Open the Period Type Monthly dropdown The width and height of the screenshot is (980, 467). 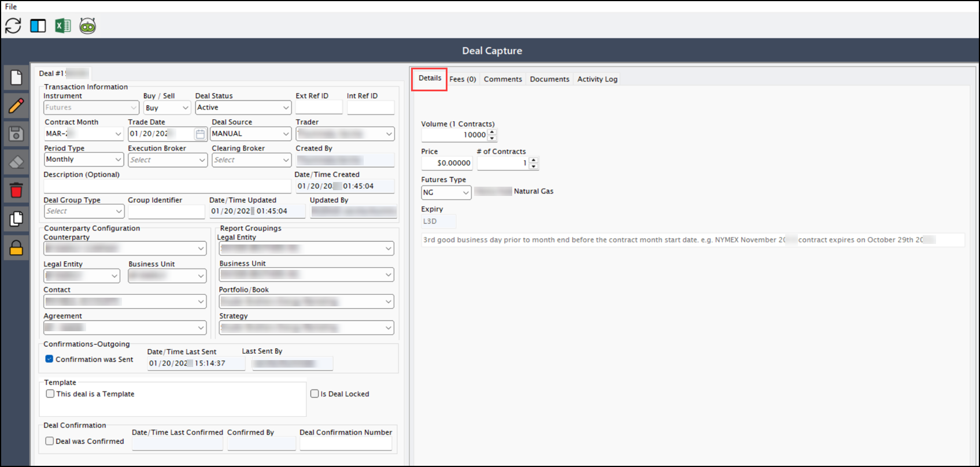point(84,160)
